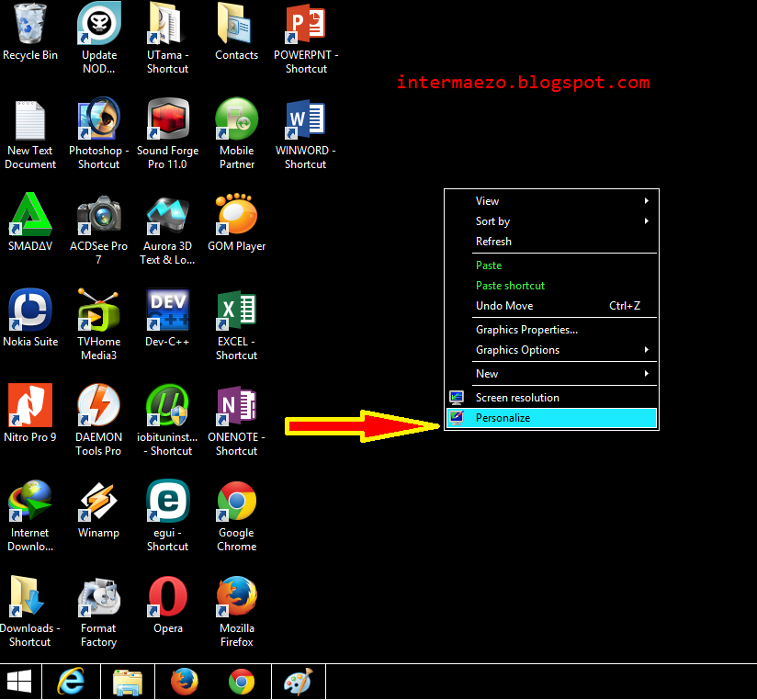This screenshot has height=700, width=757.
Task: Launch SMADAV antivirus
Action: click(30, 215)
